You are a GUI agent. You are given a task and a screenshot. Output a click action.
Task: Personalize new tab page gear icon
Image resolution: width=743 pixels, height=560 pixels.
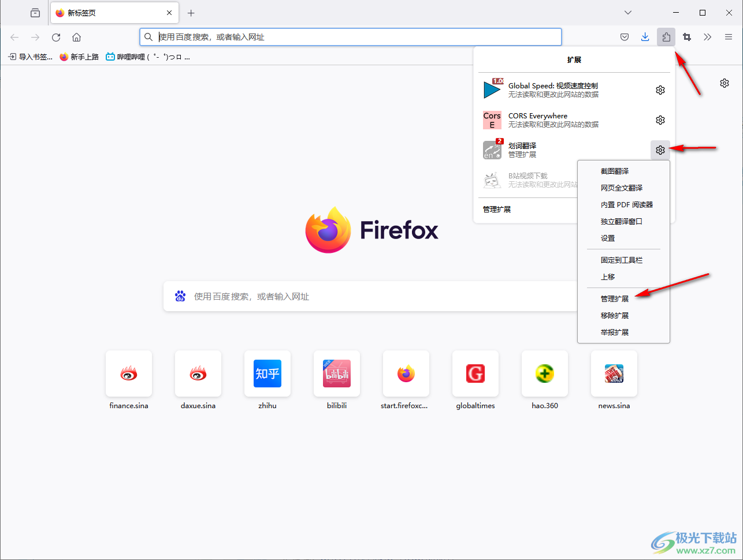725,83
